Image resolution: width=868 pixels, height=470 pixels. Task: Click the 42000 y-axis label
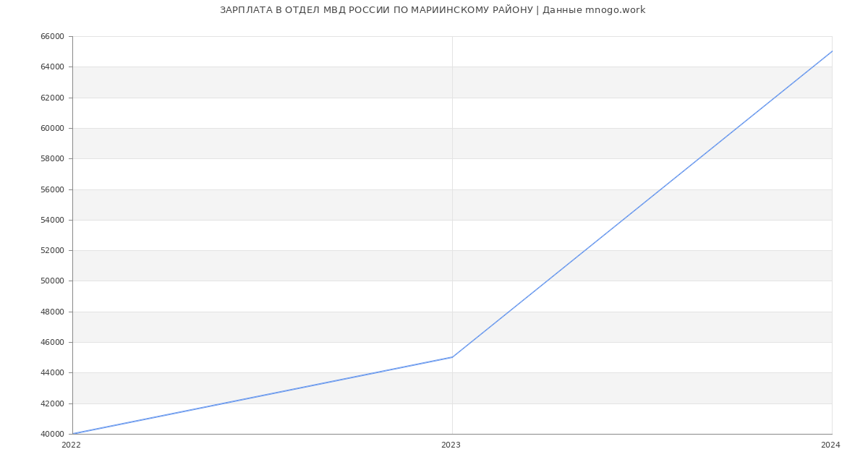pos(52,404)
